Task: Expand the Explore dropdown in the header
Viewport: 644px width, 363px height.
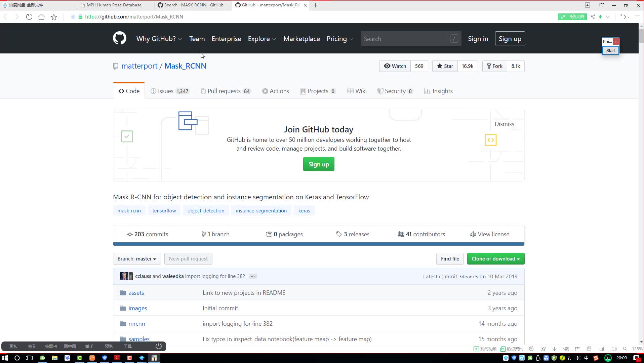Action: point(262,39)
